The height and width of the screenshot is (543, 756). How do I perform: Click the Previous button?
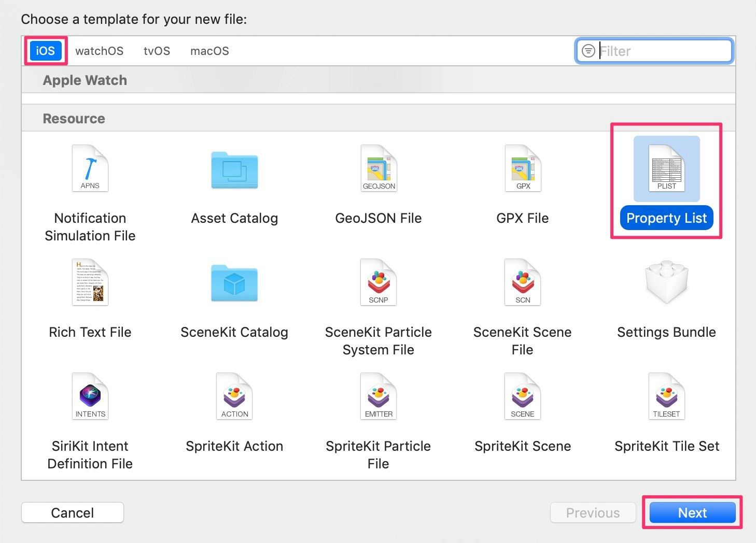point(593,512)
